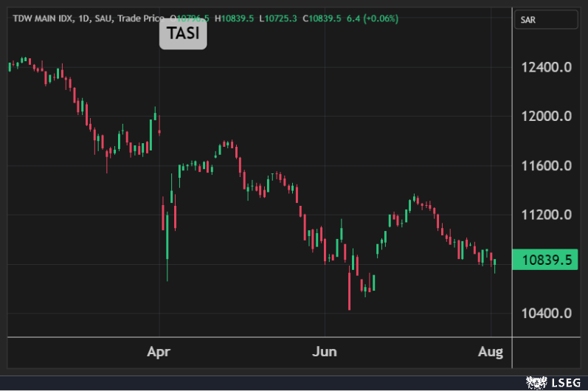Click the 11200.0 price axis label

coord(547,215)
